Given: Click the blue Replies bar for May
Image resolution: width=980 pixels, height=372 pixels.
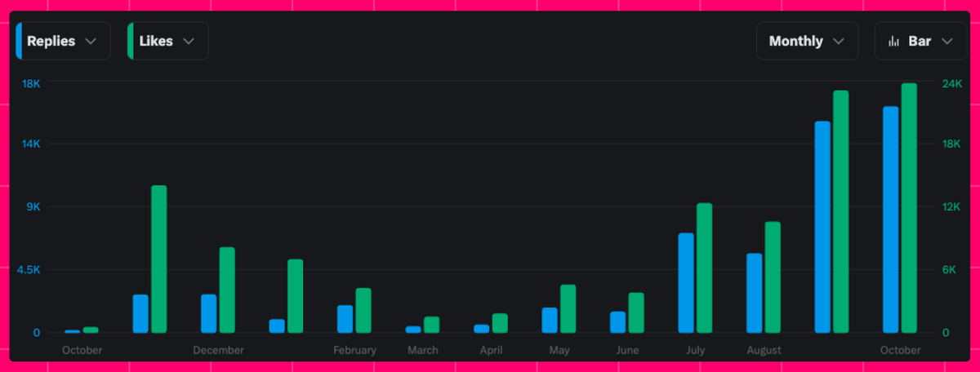Looking at the screenshot, I should pyautogui.click(x=550, y=320).
